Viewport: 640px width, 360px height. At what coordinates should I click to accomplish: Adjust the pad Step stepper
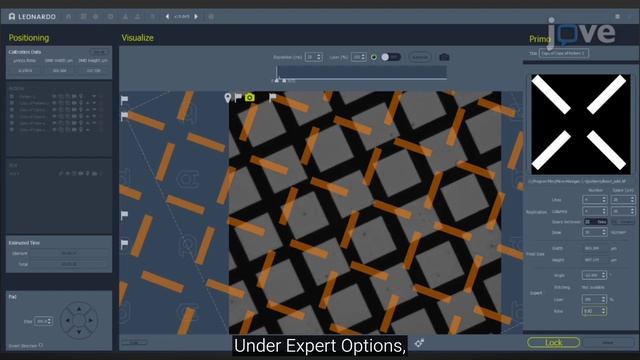pyautogui.click(x=43, y=321)
